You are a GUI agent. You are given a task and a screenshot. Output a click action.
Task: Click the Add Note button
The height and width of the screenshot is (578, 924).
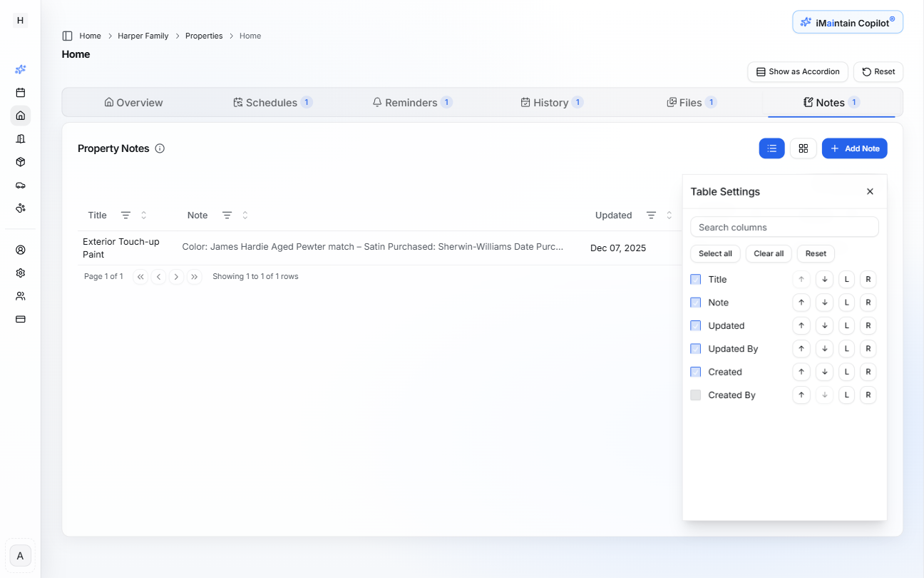(854, 148)
